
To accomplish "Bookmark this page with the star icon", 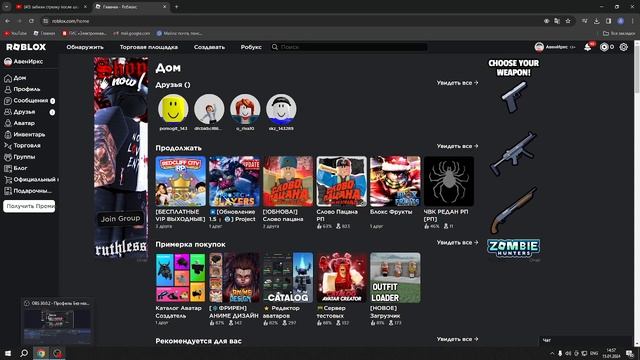I will pos(568,21).
